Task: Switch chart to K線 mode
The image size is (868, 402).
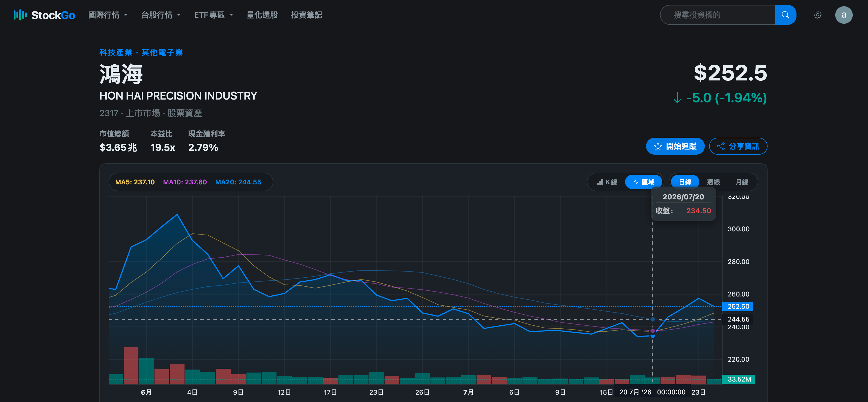Action: pyautogui.click(x=607, y=182)
